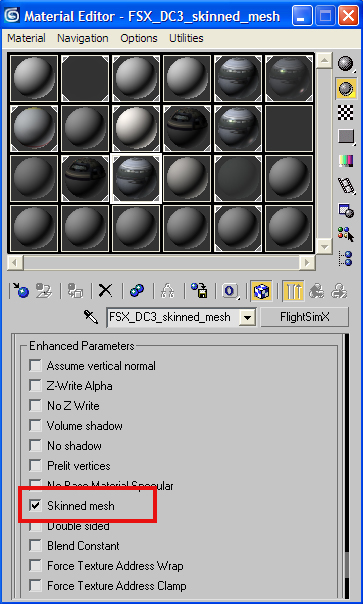Click sample slots scroll left arrow
Image resolution: width=363 pixels, height=604 pixels.
click(15, 263)
